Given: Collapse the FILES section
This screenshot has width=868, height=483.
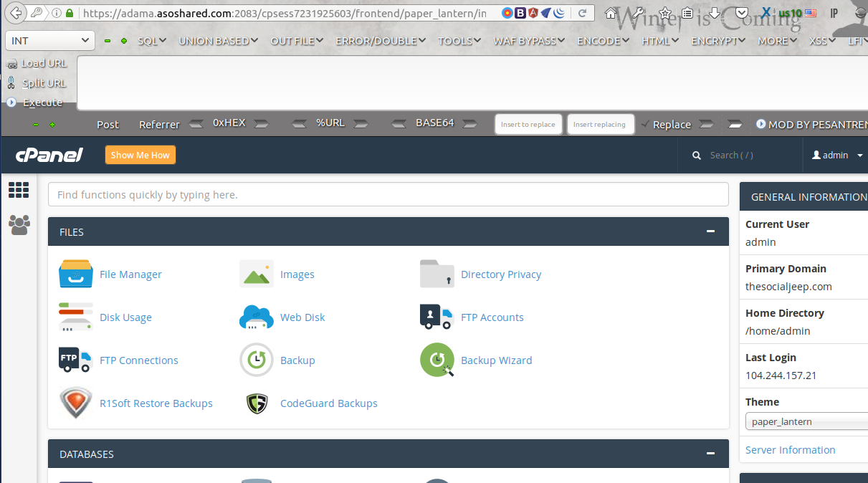Looking at the screenshot, I should 710,231.
